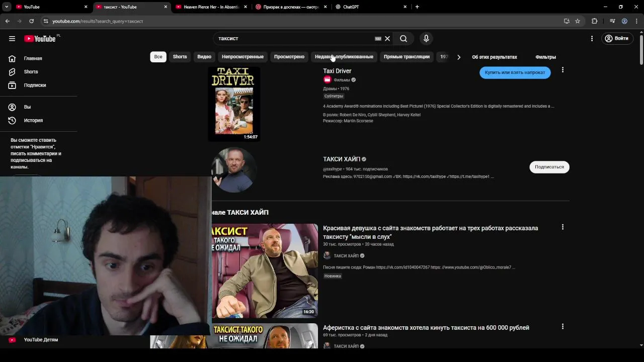This screenshot has height=362, width=644.
Task: Open the tab search dropdown arrow
Action: tap(7, 7)
